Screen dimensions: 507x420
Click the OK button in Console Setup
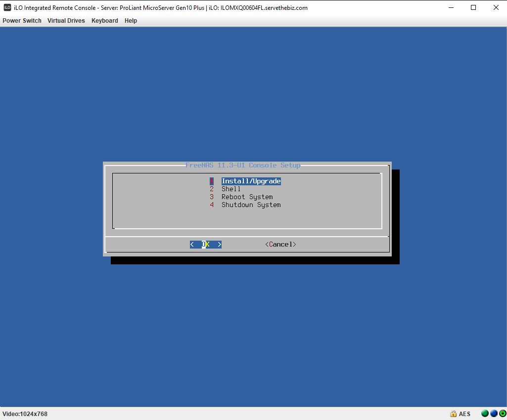[x=206, y=245]
